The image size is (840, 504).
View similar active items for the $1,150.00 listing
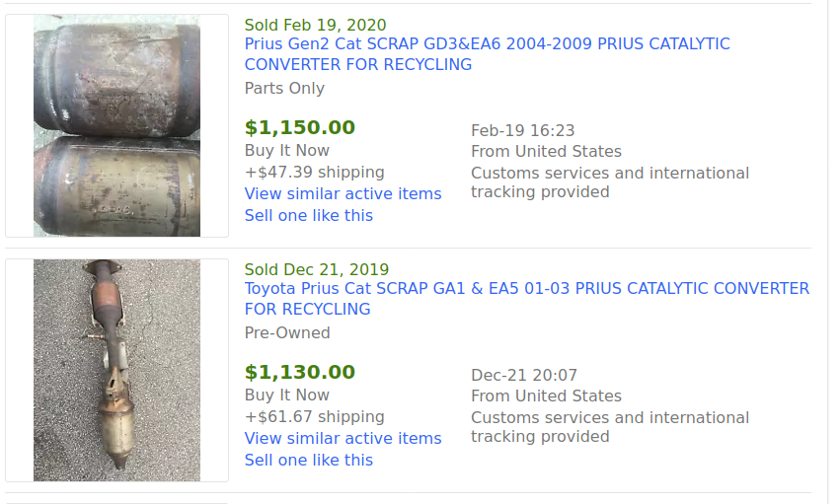tap(343, 193)
